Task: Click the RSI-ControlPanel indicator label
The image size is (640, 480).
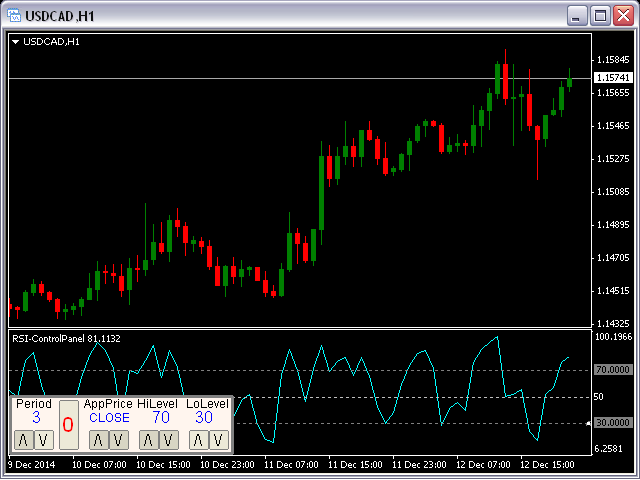Action: [x=66, y=339]
